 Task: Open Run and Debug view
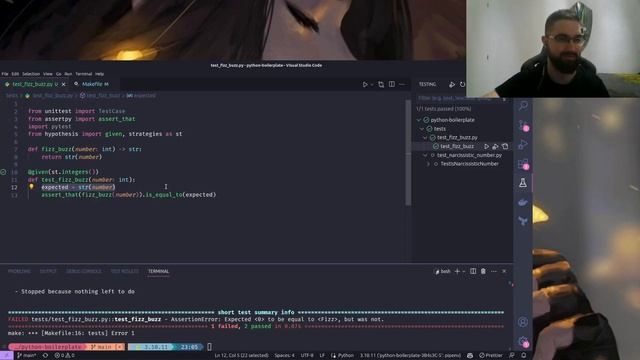[x=523, y=144]
